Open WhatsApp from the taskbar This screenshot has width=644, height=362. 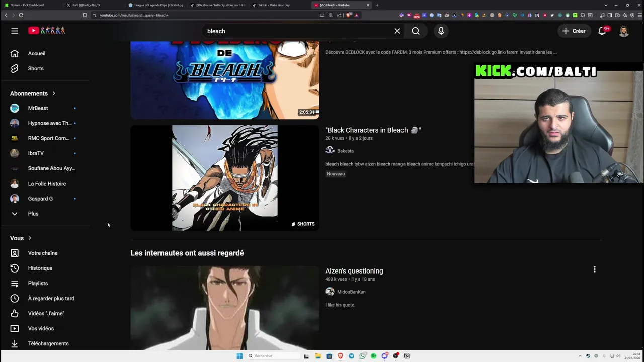click(x=362, y=356)
